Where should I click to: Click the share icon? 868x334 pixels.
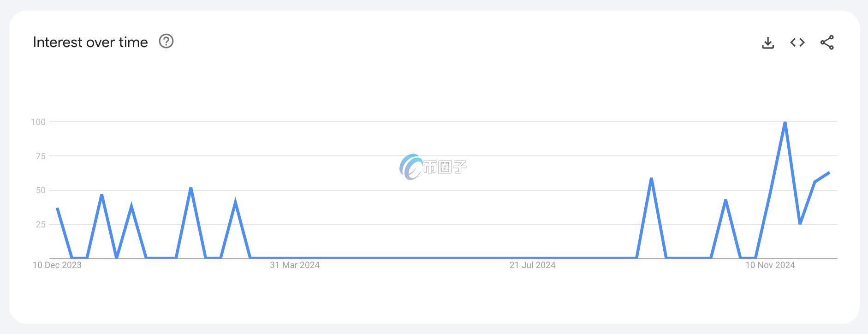pos(827,42)
